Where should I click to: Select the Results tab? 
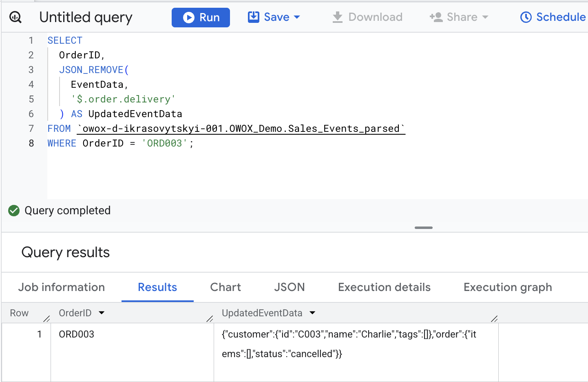[x=157, y=287]
